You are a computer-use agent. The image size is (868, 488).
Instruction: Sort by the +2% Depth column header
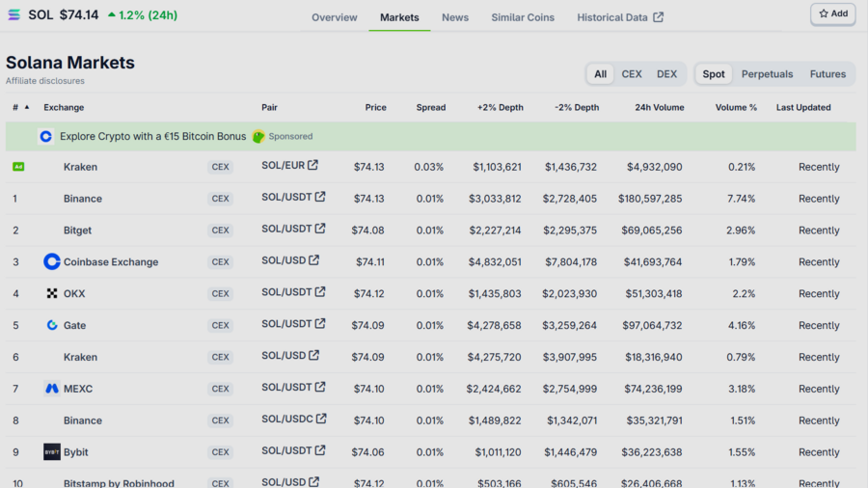pyautogui.click(x=501, y=107)
